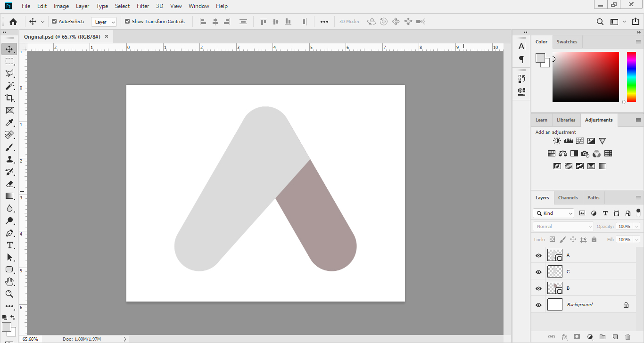Create a new group with folder icon
644x343 pixels.
click(602, 337)
